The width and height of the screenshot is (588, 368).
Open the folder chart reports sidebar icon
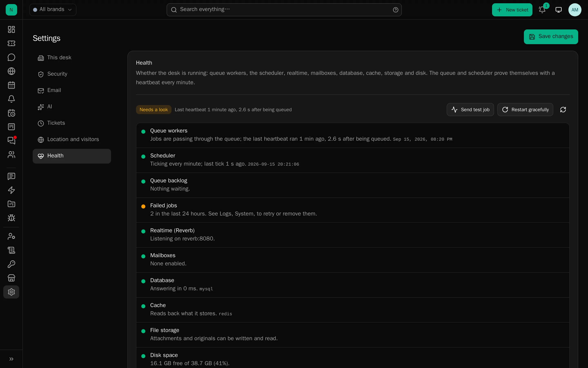(11, 204)
